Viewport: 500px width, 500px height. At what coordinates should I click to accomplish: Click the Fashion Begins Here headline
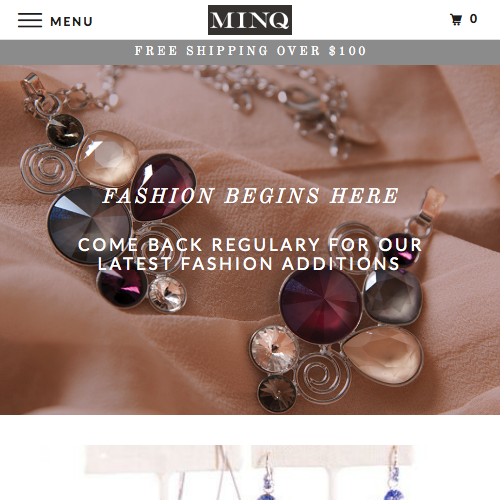[250, 196]
